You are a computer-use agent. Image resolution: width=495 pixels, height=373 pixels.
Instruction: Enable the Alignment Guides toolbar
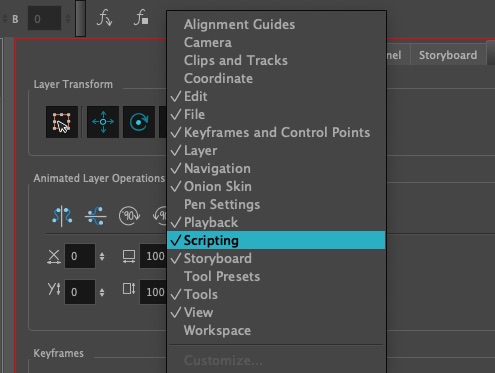point(276,24)
